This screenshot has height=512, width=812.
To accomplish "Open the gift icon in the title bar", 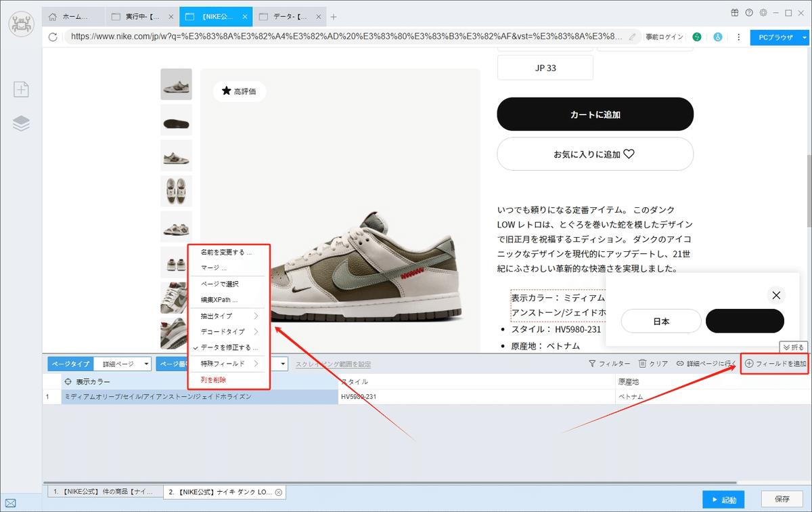I will point(736,13).
